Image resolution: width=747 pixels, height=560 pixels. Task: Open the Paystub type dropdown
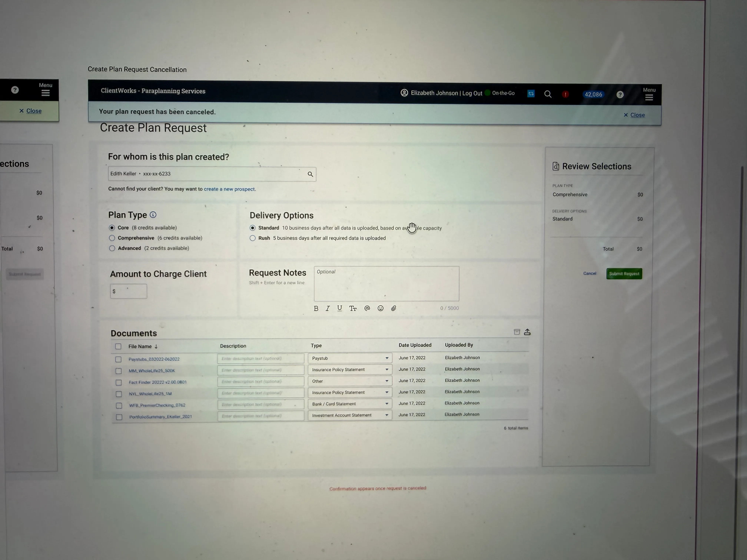(350, 358)
